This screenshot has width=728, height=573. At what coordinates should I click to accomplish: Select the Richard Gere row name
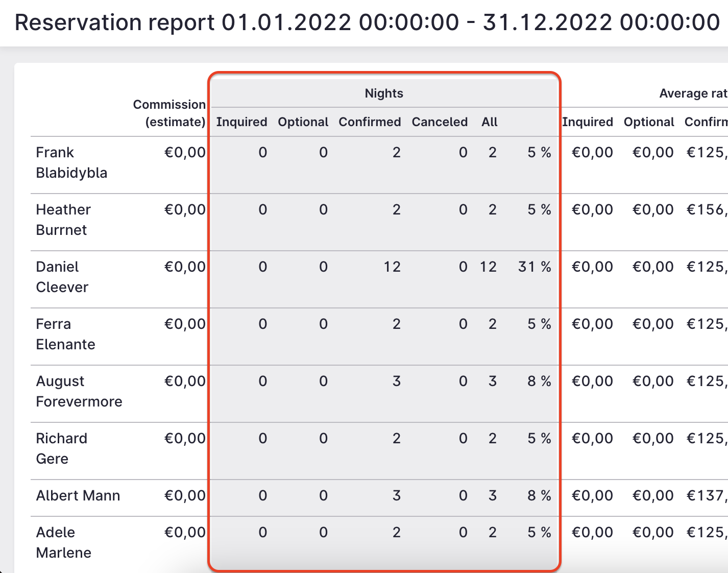click(61, 448)
